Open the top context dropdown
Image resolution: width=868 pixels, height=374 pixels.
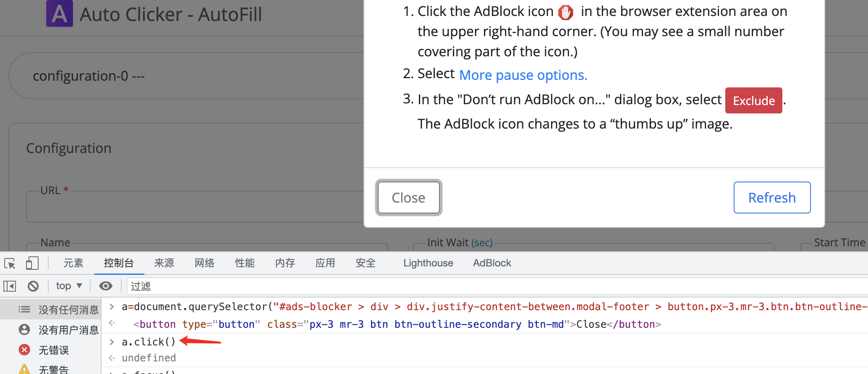tap(69, 286)
